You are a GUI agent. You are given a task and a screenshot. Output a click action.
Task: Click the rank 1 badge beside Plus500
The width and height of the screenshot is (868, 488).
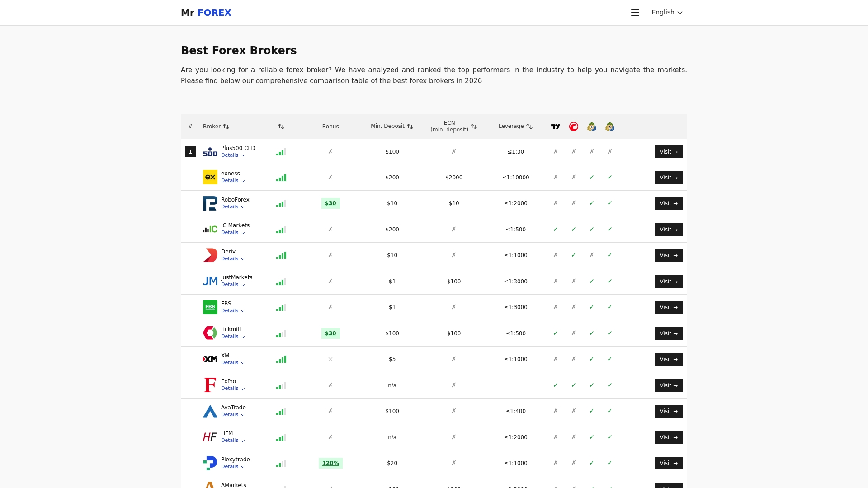[x=190, y=151]
